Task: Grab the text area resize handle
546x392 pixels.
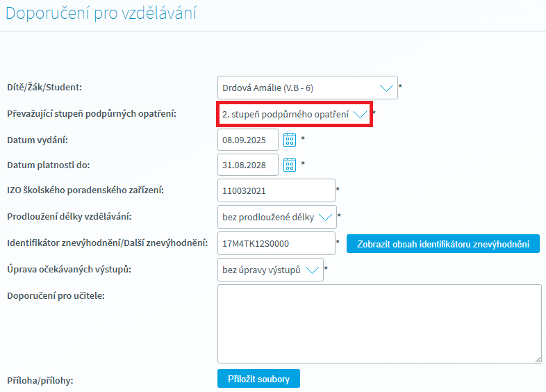Action: (x=538, y=359)
